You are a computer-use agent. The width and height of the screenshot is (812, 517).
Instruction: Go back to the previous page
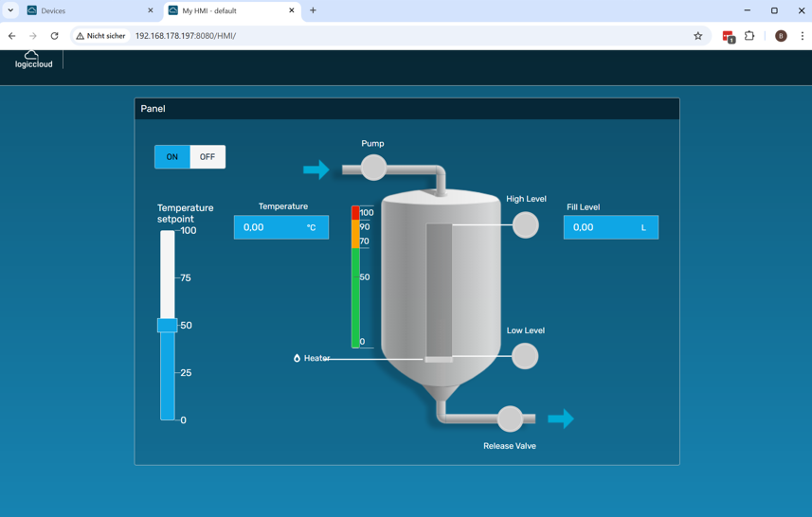pos(12,36)
